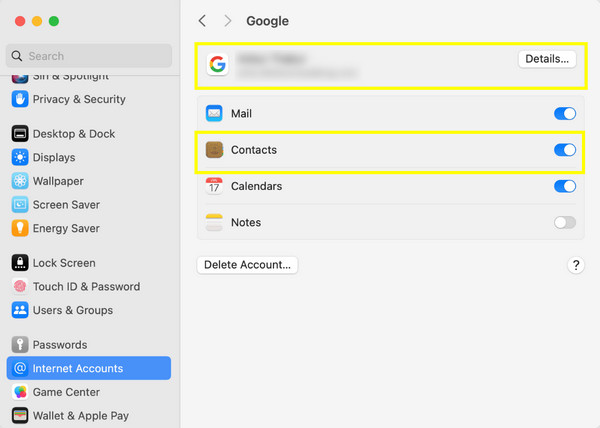Go back using the left chevron
The image size is (600, 428).
point(203,21)
